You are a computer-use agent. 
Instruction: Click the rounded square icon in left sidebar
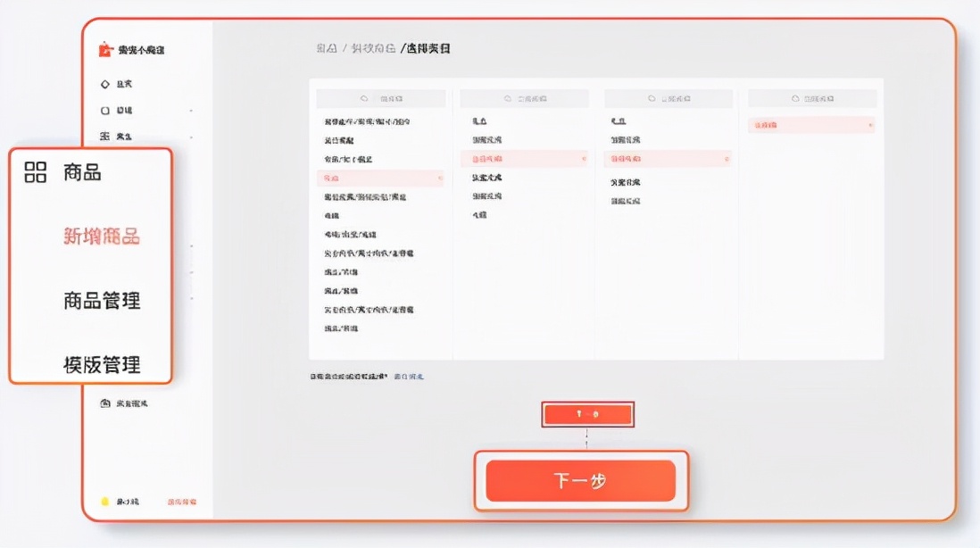coord(105,111)
